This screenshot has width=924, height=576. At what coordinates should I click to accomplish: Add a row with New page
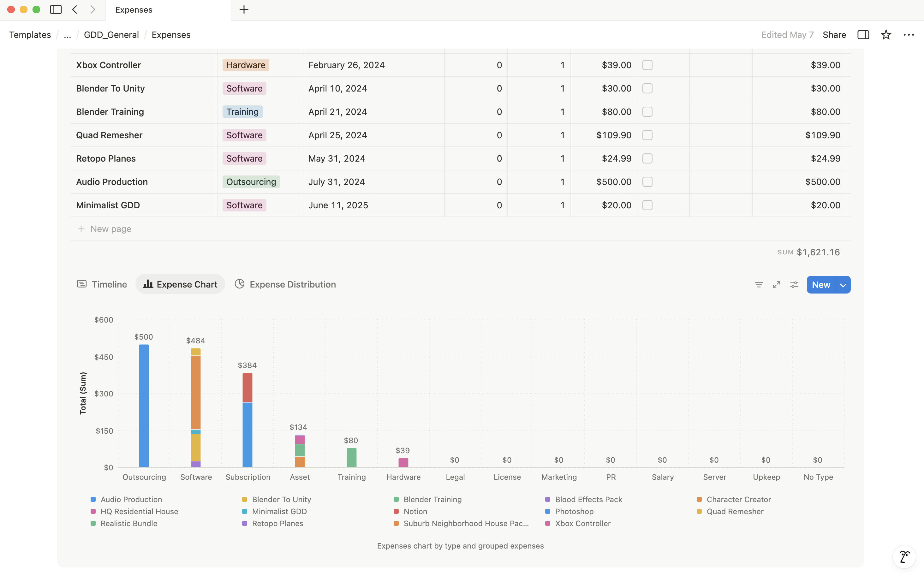pyautogui.click(x=104, y=229)
